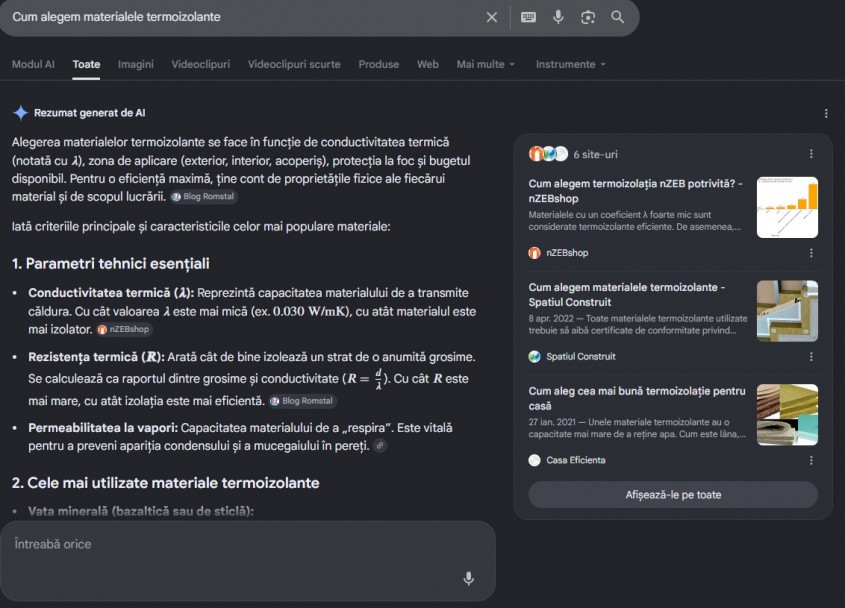Click the AI summary sparkle icon
The height and width of the screenshot is (608, 845).
click(20, 113)
